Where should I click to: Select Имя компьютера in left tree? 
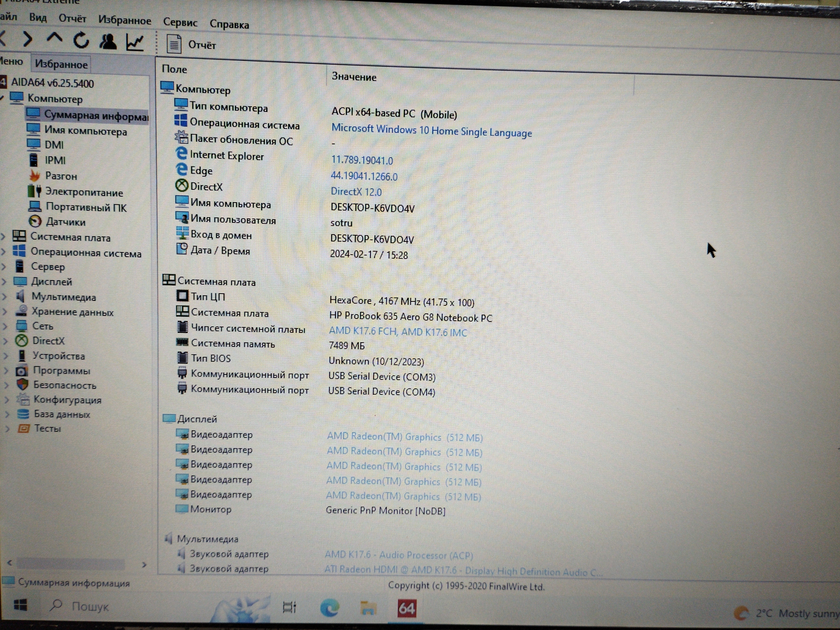pyautogui.click(x=86, y=131)
